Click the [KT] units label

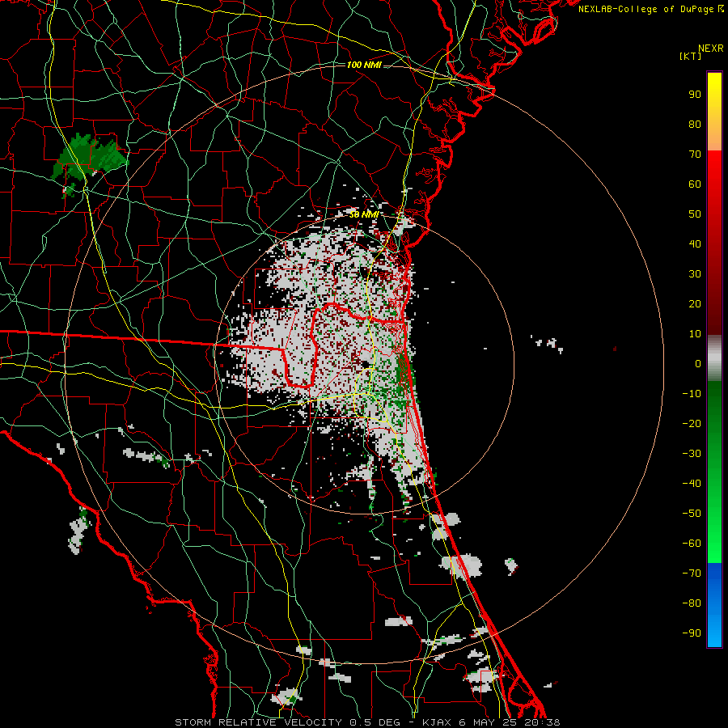(x=691, y=56)
